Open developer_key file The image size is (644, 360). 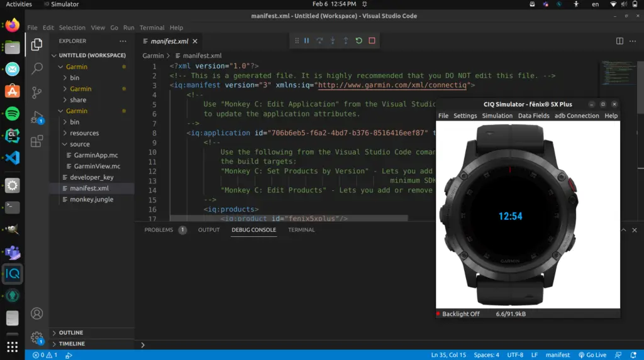[x=92, y=177]
